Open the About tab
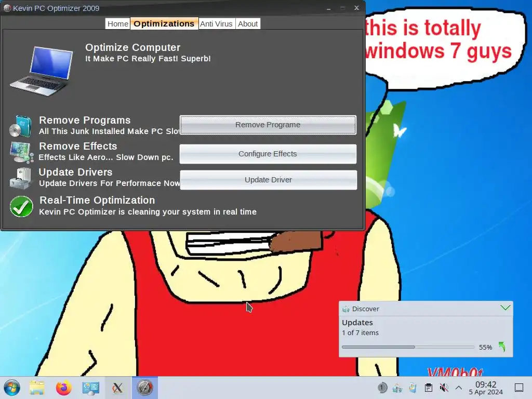 tap(248, 24)
